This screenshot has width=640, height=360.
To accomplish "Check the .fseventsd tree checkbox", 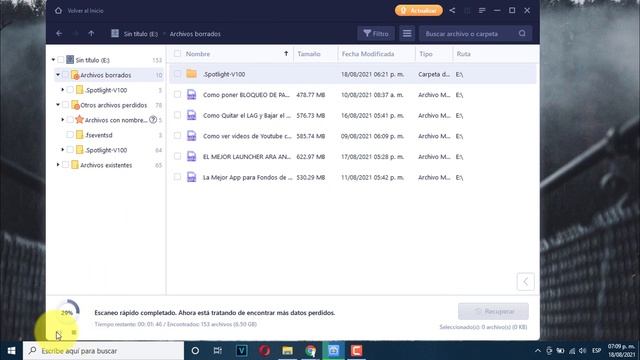I will tap(70, 135).
